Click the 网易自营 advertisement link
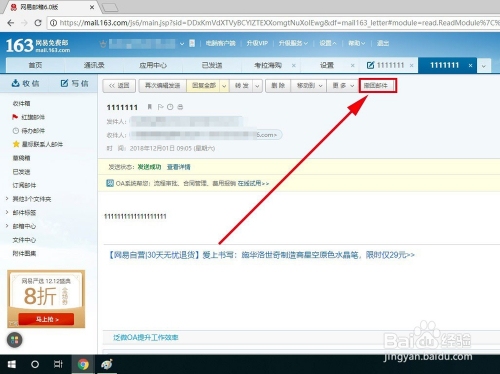Screen dimensions: 500x374 [x=261, y=255]
